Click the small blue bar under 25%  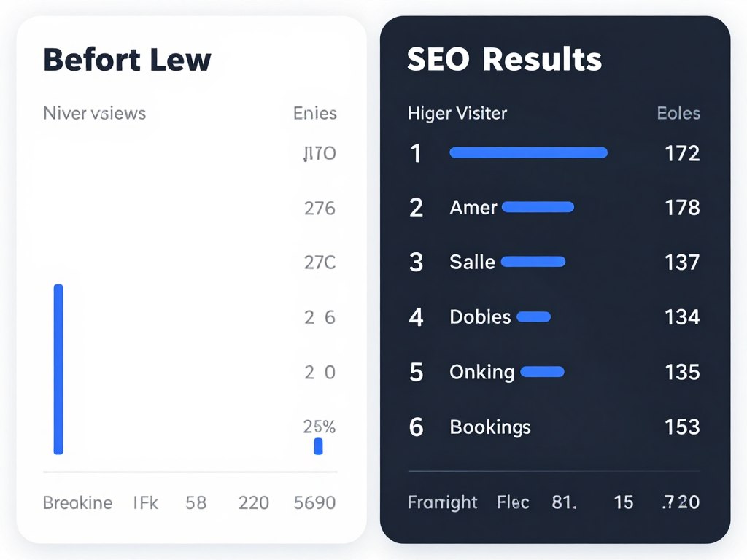[318, 446]
